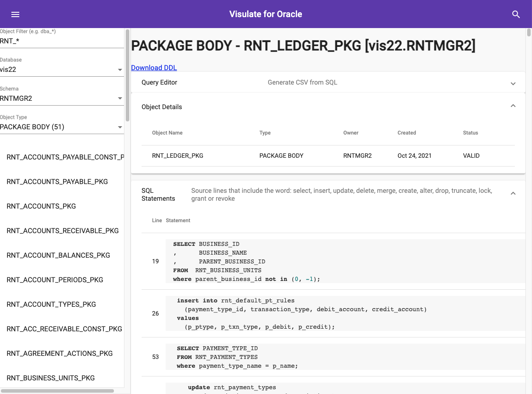Select RNT_ACCOUNTS_PKG from object list

point(41,206)
